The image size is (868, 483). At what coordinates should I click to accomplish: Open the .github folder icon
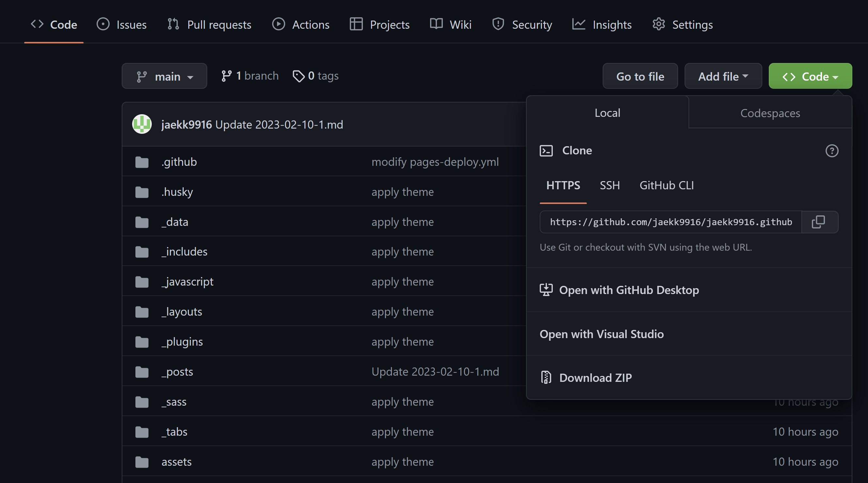[142, 162]
